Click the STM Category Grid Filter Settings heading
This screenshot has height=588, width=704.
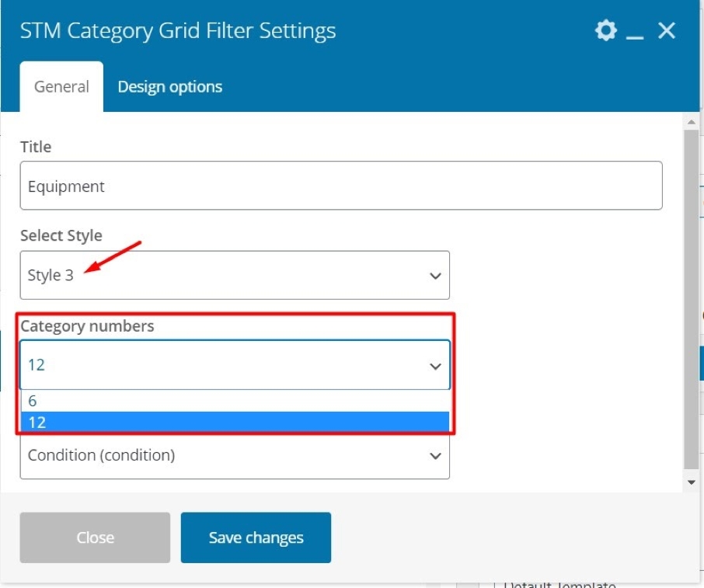[178, 31]
